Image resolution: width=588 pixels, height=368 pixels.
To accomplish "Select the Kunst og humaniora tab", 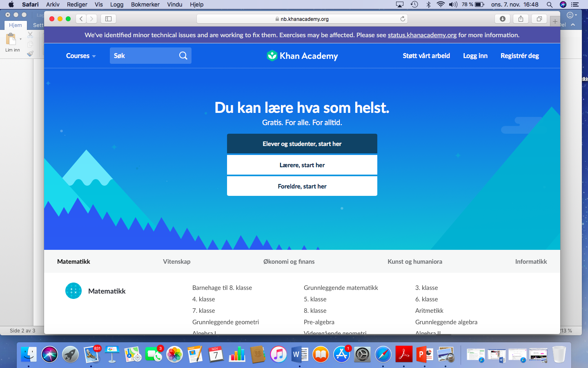I will (415, 261).
